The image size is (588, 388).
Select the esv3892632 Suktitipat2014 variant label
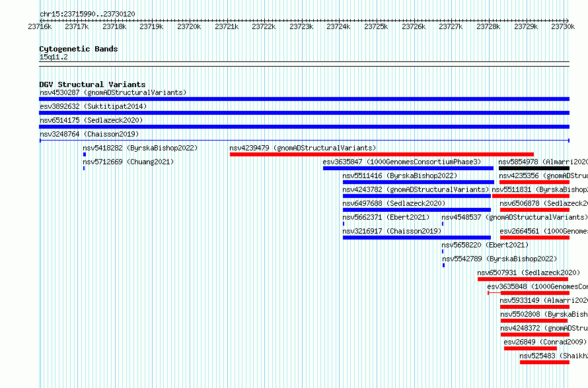click(x=93, y=106)
